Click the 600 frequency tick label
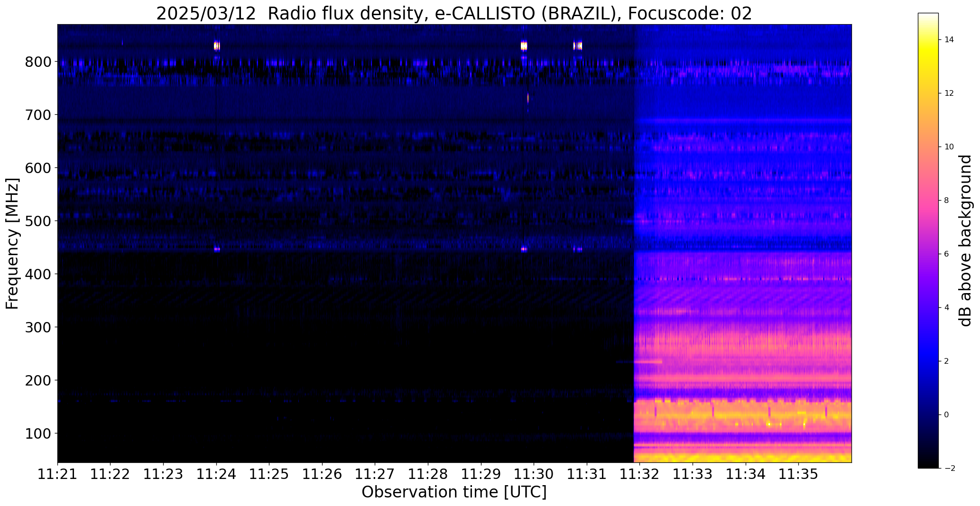 click(38, 168)
